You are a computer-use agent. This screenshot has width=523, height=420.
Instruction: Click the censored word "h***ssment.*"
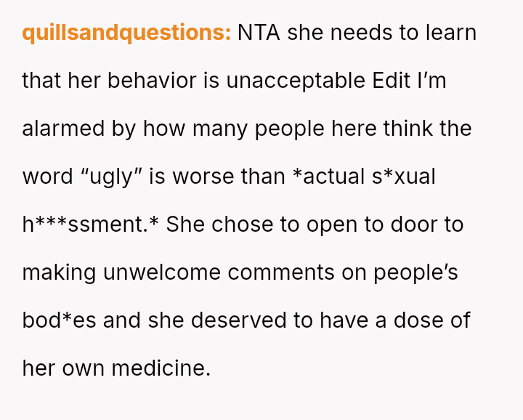point(90,225)
